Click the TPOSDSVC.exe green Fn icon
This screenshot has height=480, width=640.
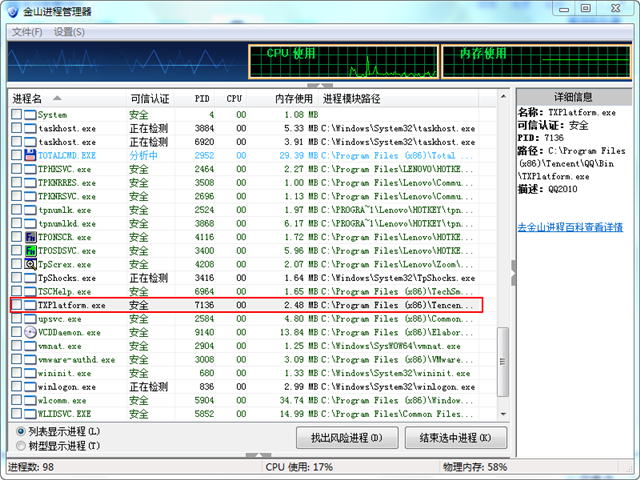pos(30,251)
